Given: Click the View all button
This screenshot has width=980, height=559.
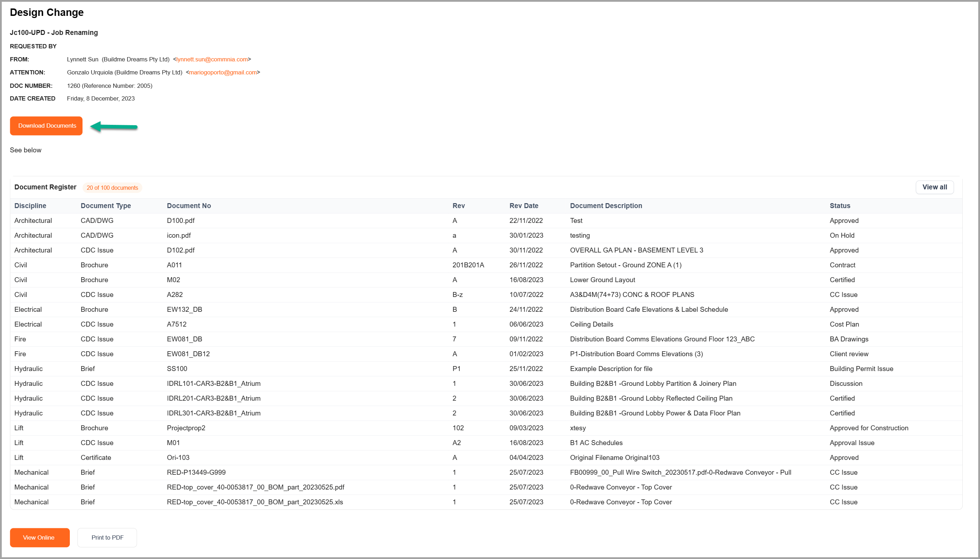Looking at the screenshot, I should click(934, 187).
